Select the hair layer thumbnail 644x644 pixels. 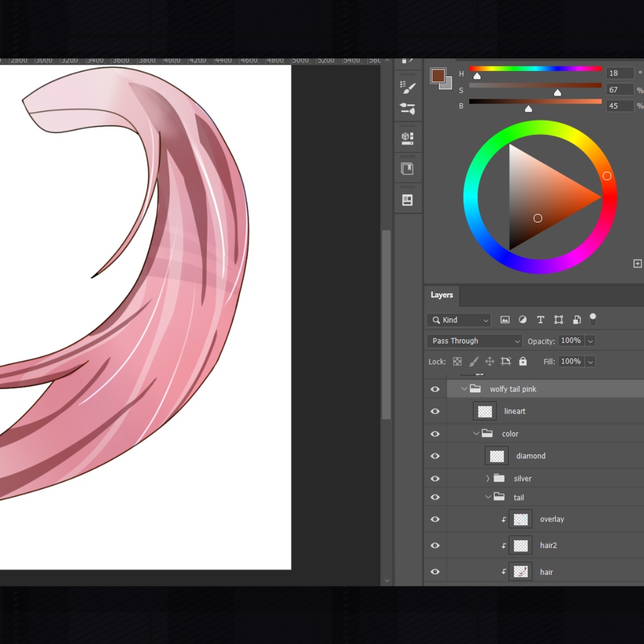tap(520, 571)
